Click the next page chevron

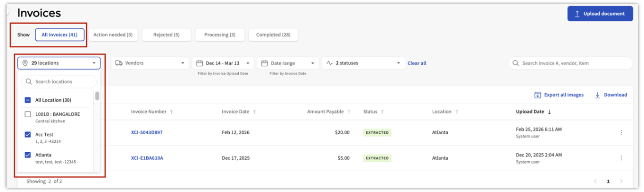coord(621,181)
